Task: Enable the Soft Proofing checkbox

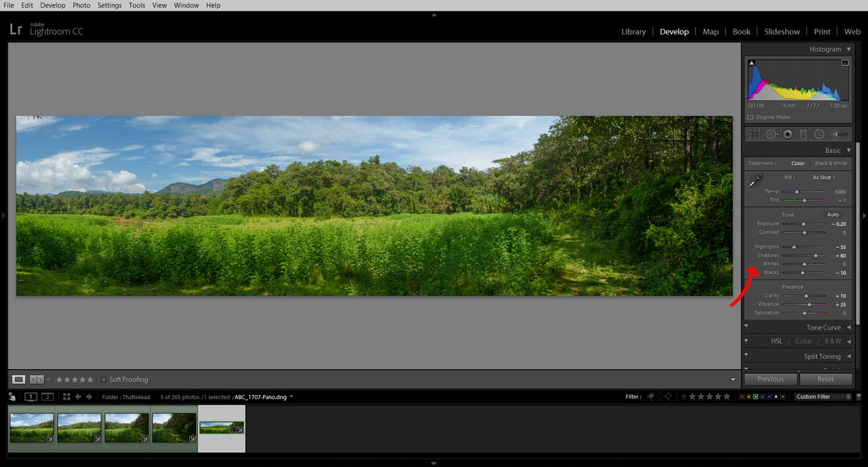Action: click(x=104, y=379)
